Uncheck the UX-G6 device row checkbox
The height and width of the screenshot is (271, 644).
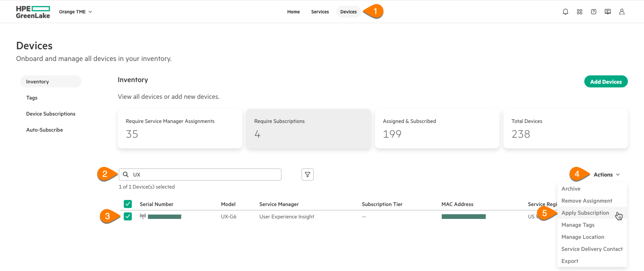click(x=128, y=216)
